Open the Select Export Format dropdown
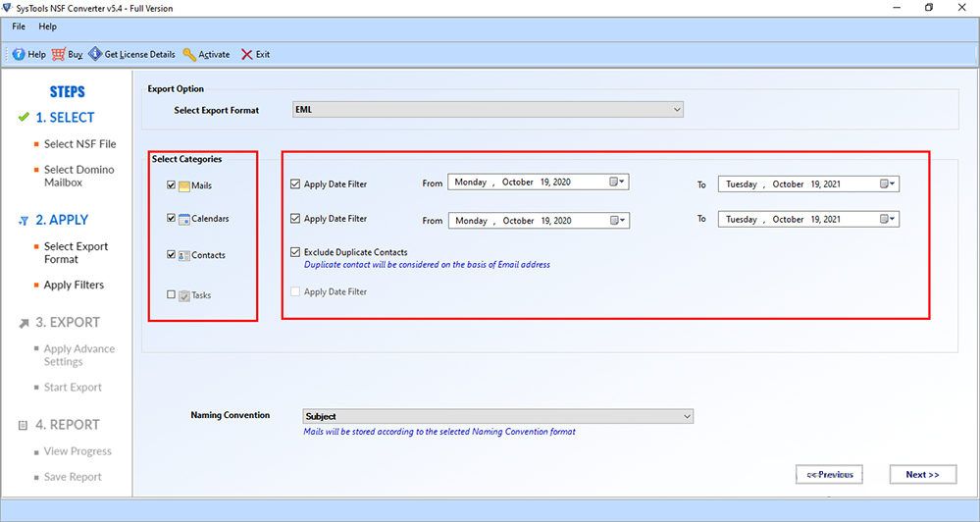 pos(488,109)
